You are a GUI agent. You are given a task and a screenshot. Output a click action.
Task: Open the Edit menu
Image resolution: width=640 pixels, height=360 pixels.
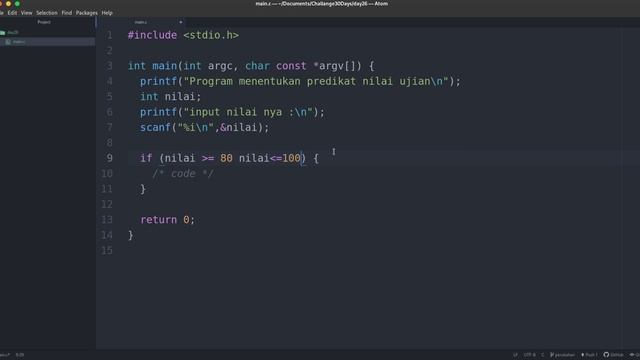click(12, 13)
